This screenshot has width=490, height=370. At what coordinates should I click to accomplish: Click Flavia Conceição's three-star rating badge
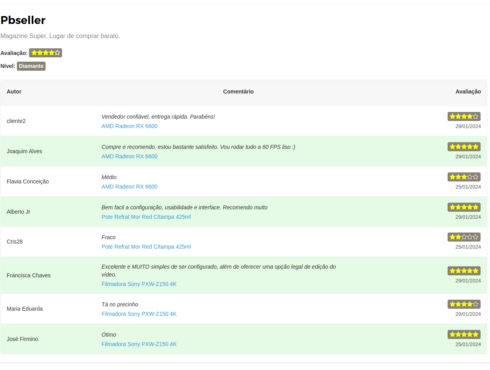pyautogui.click(x=464, y=177)
